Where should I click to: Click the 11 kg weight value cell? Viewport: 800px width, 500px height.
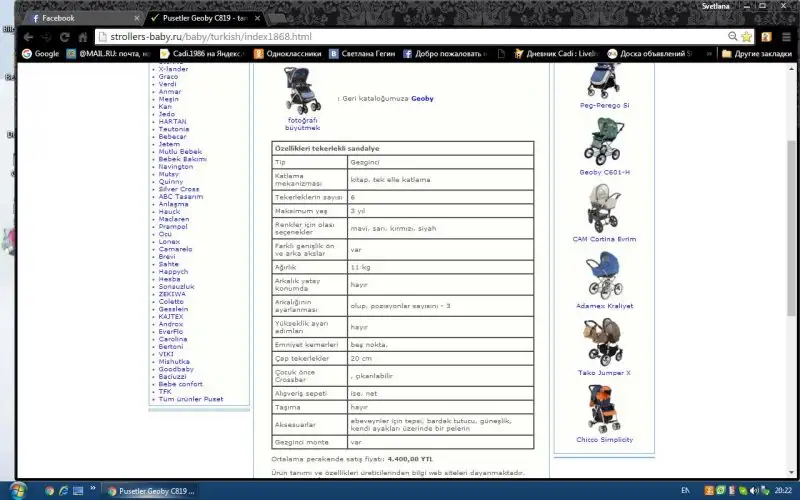pos(440,267)
